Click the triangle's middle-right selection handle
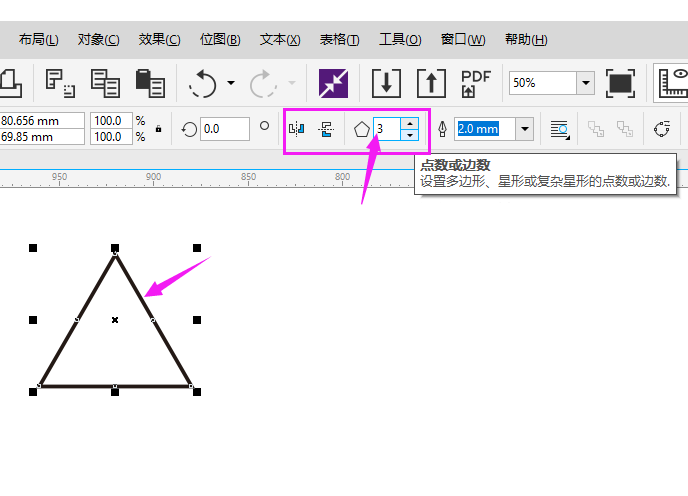Viewport: 688px width, 496px height. tap(197, 320)
